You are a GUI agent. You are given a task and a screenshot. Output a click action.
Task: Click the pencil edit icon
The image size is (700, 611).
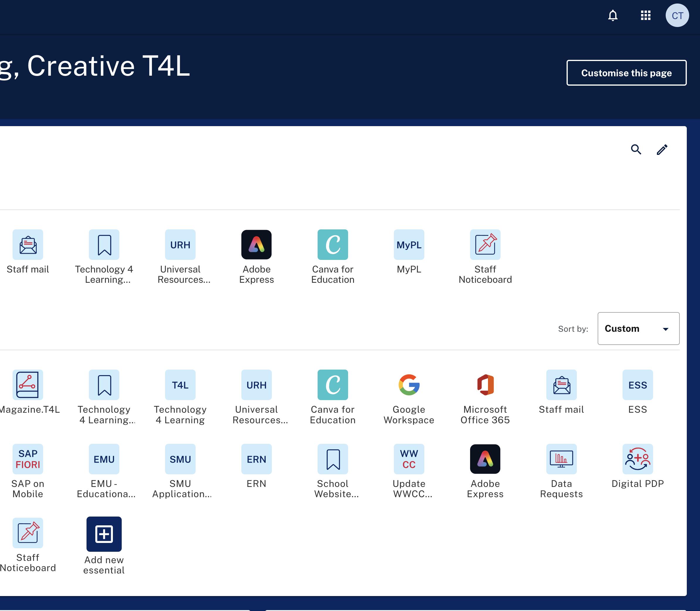pos(662,149)
